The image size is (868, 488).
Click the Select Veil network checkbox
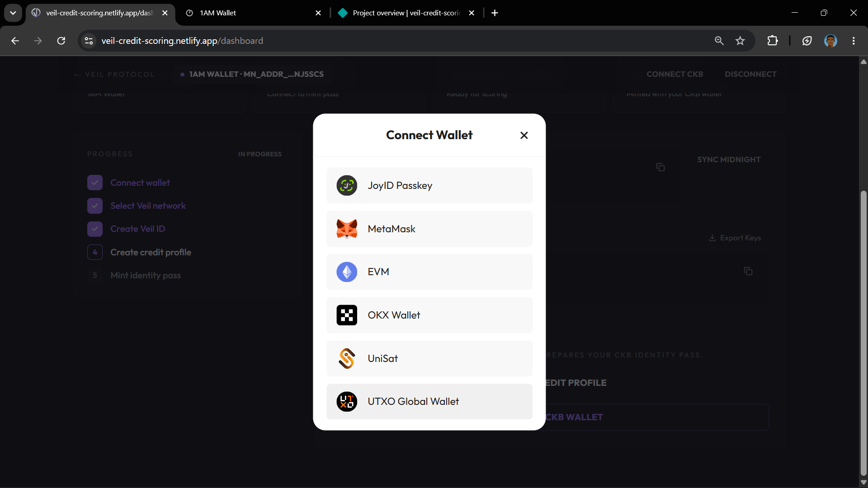[x=95, y=206]
